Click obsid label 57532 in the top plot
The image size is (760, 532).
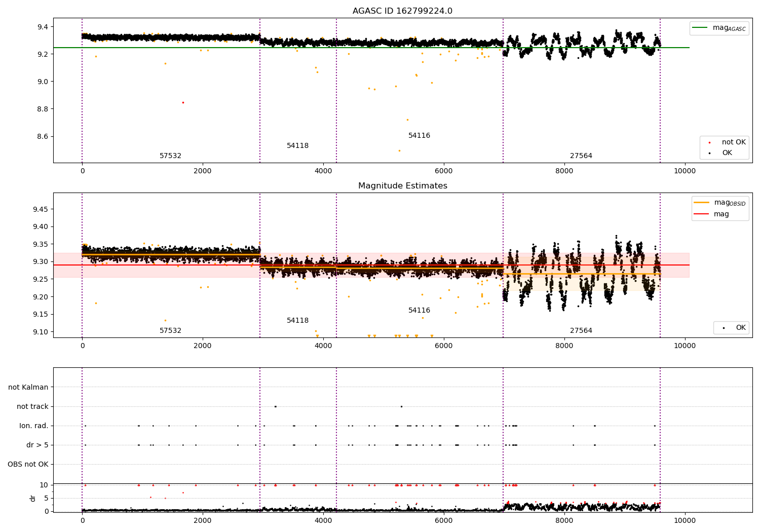(170, 156)
